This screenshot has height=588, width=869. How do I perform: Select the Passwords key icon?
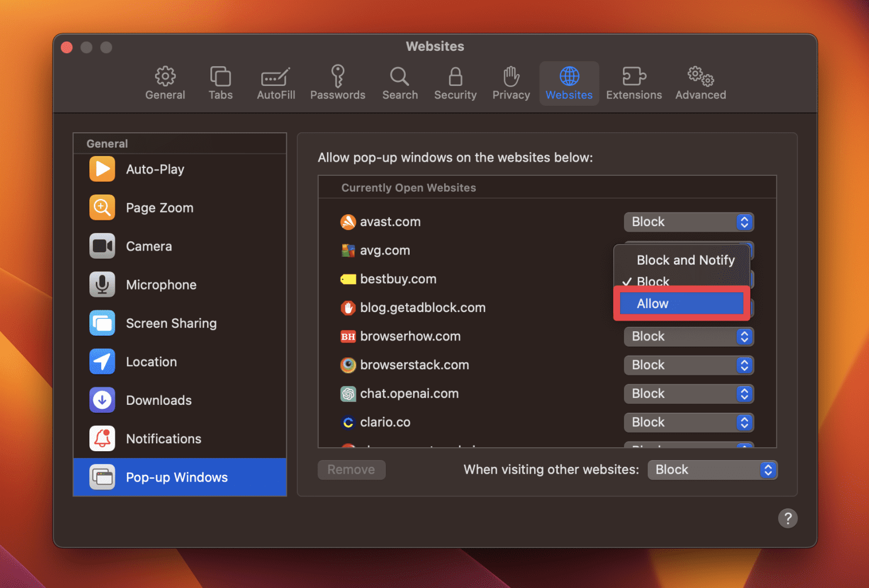pyautogui.click(x=337, y=83)
